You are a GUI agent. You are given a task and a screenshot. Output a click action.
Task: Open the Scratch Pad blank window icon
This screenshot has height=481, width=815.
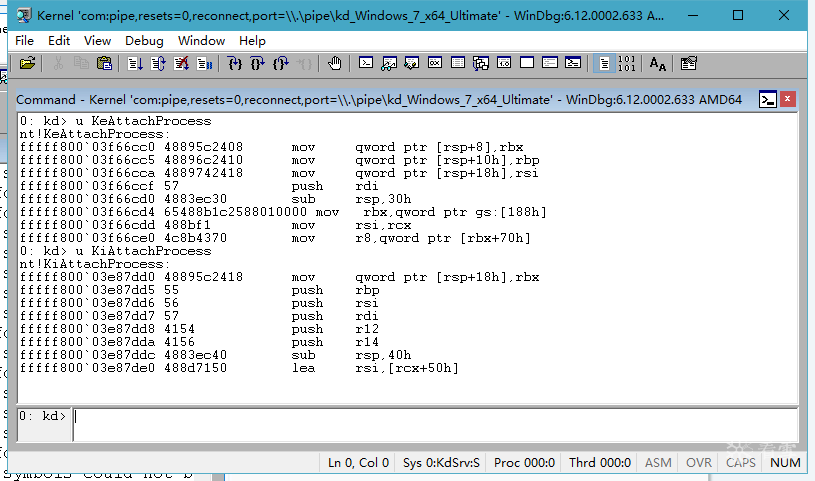527,63
